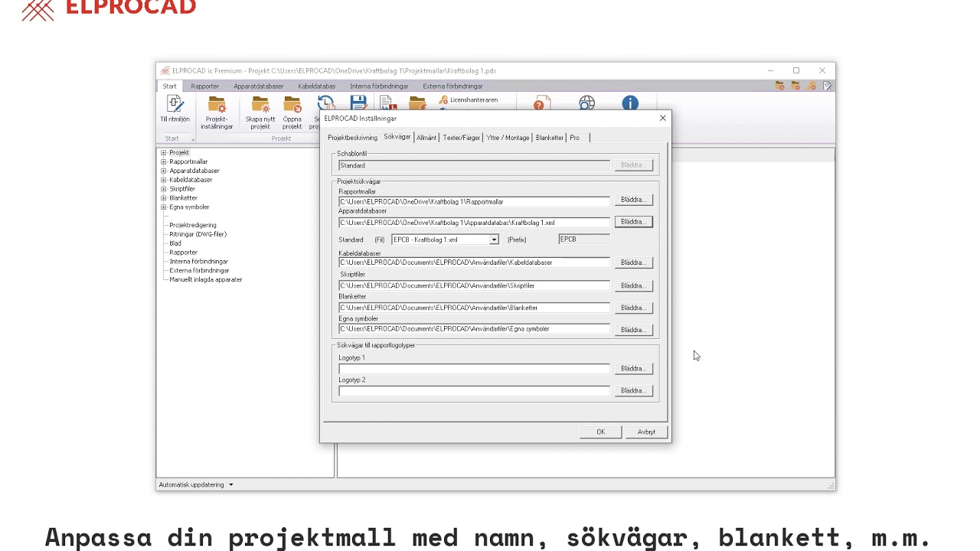Viewport: 980px width, 551px height.
Task: Click Bläddra for Logotyp 2
Action: (633, 391)
